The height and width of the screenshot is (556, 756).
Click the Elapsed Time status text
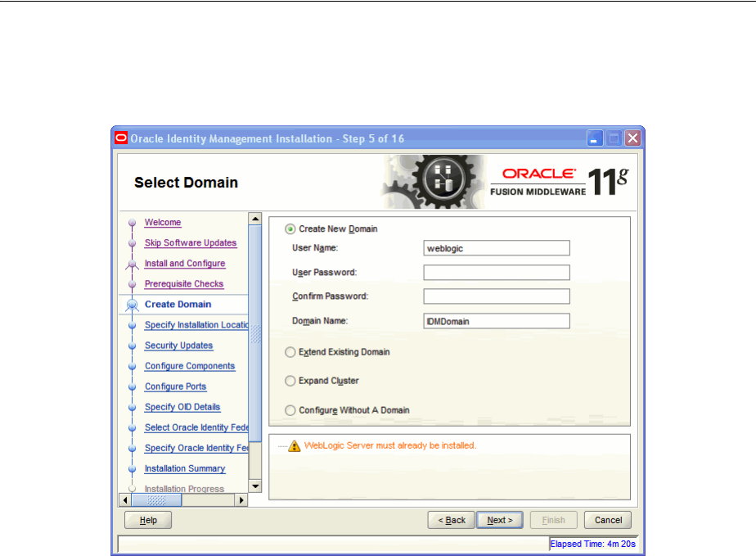tap(592, 544)
